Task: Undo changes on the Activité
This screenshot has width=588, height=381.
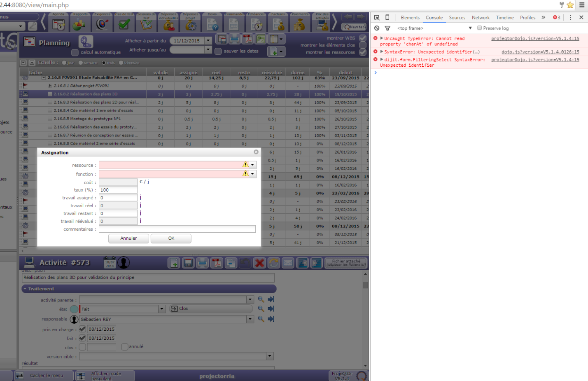Action: click(245, 263)
